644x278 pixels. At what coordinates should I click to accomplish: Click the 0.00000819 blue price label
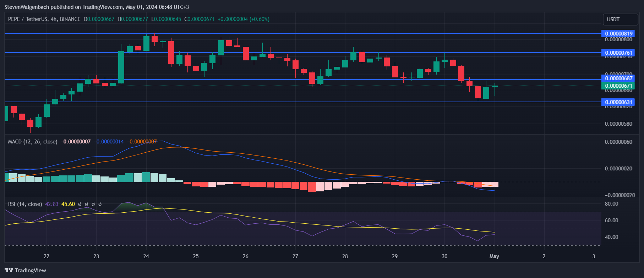(x=618, y=34)
